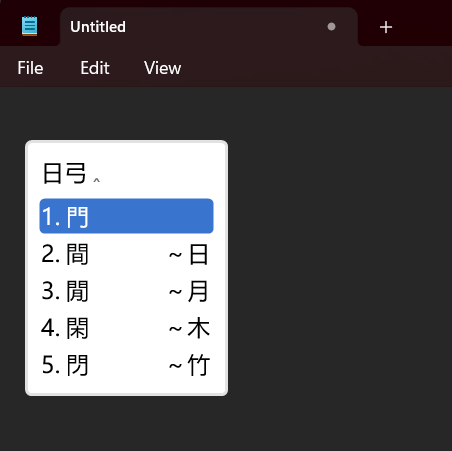Click the ~竹 hint on candidate 5
Image resolution: width=452 pixels, height=451 pixels.
tap(189, 365)
